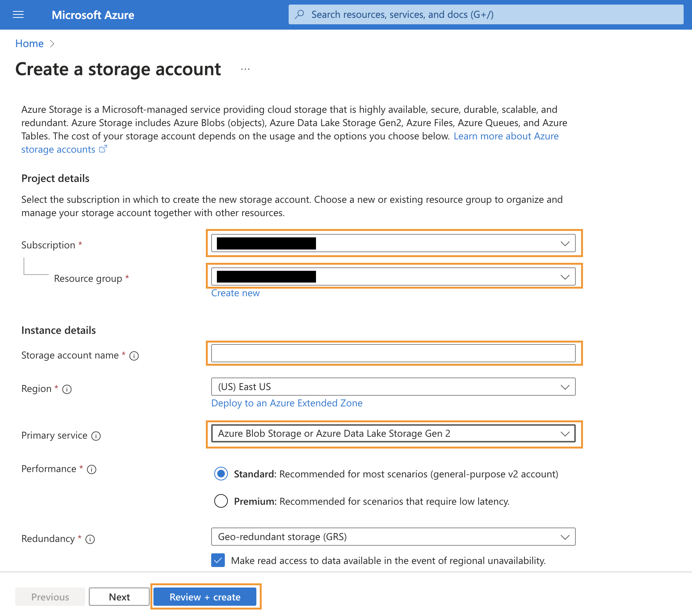Screen dimensions: 692x616
Task: Click info icon next to Performance
Action: pyautogui.click(x=92, y=469)
